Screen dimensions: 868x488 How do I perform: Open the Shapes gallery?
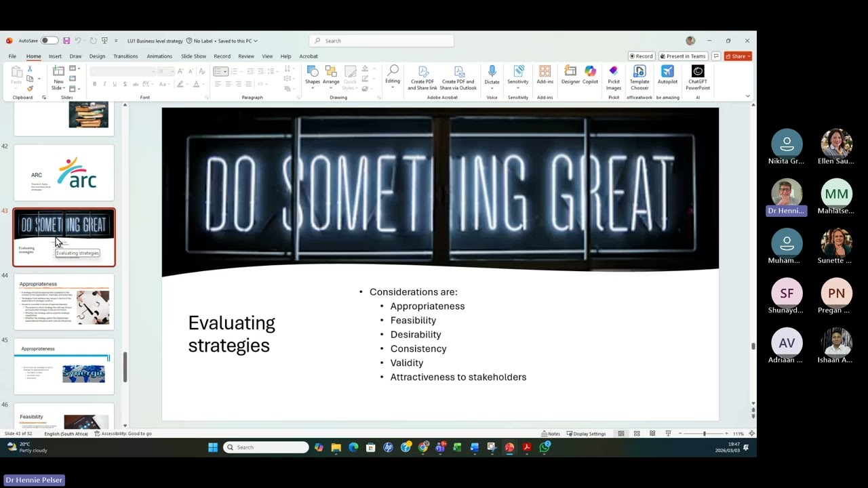click(313, 77)
